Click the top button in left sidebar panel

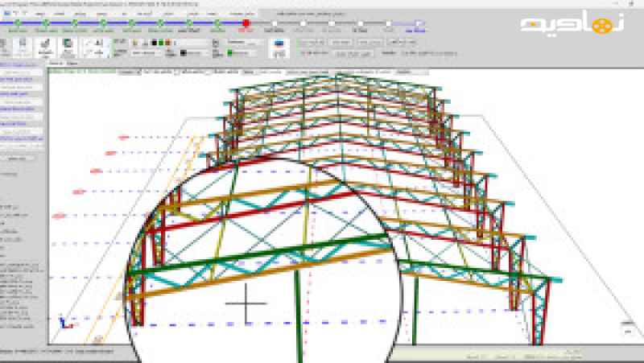pyautogui.click(x=22, y=64)
